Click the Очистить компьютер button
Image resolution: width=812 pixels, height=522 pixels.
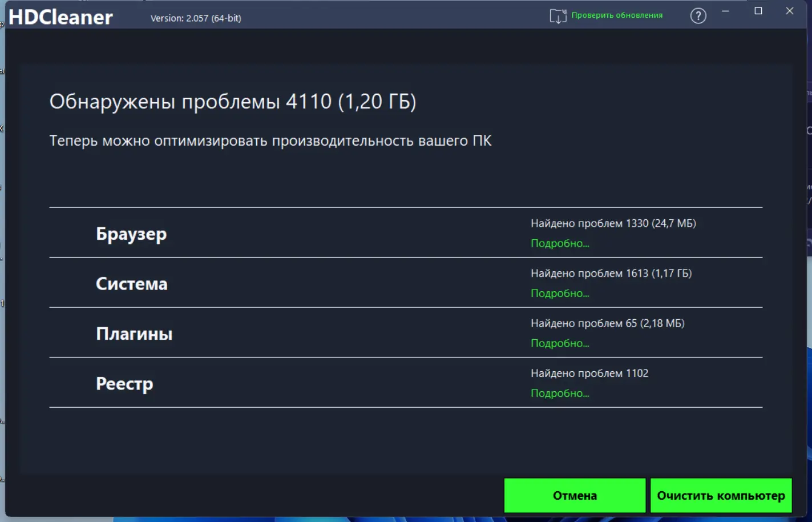721,495
